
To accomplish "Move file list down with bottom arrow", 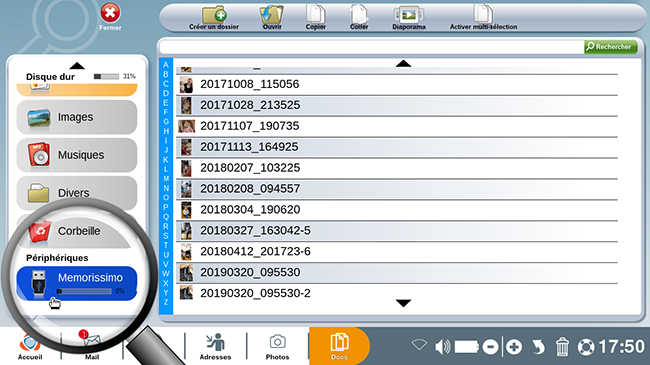I will point(403,303).
